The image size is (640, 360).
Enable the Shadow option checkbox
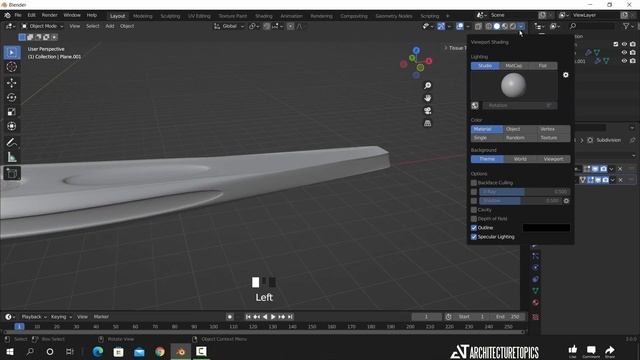[474, 201]
